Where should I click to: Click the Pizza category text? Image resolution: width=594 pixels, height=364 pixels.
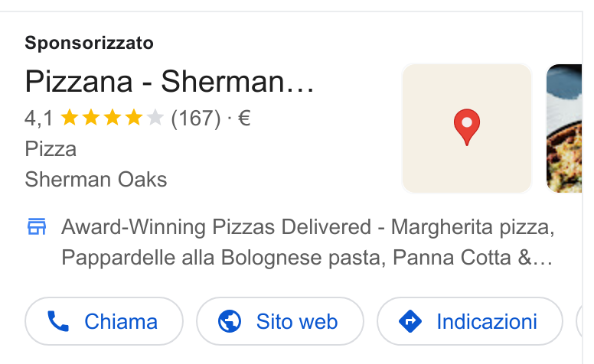tap(51, 148)
